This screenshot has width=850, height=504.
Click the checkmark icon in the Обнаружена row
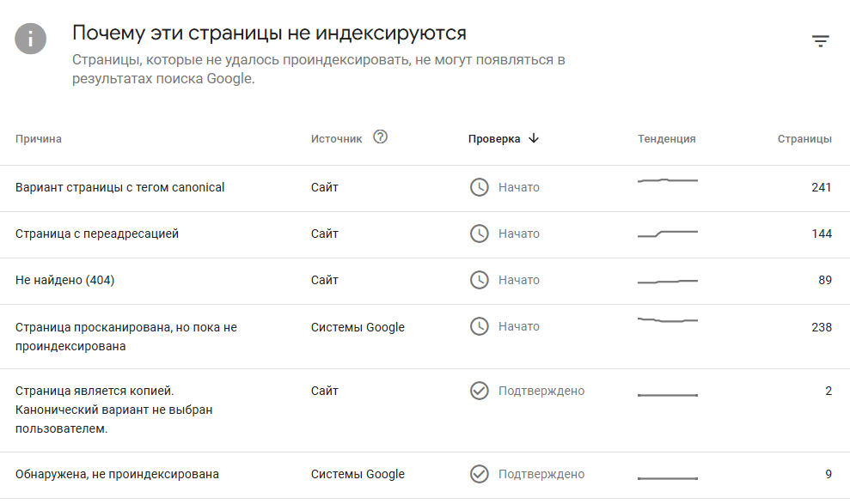tap(479, 474)
